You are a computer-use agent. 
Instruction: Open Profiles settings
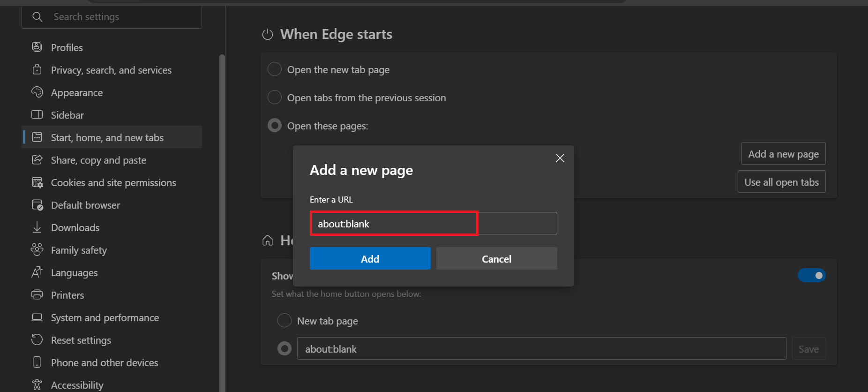click(112, 47)
